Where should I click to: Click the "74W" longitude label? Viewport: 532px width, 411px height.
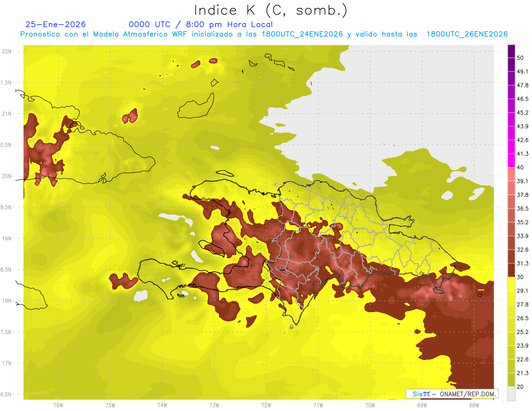pyautogui.click(x=162, y=405)
